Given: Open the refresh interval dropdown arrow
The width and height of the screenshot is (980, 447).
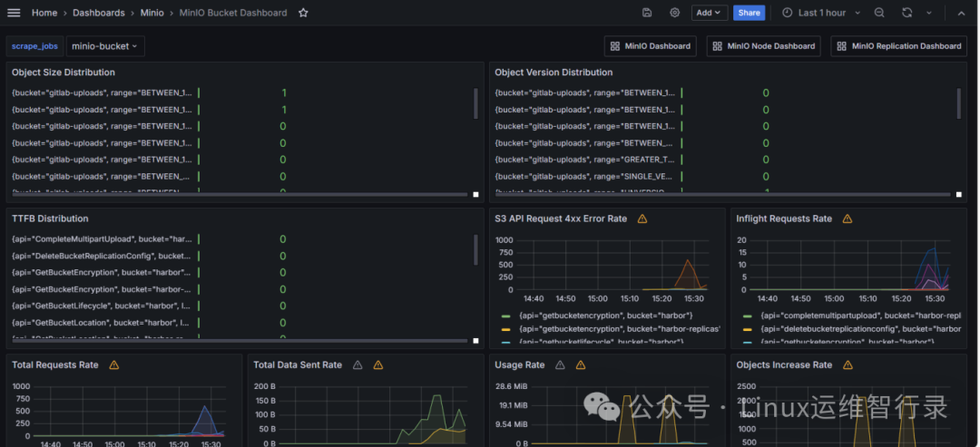Looking at the screenshot, I should pos(929,13).
